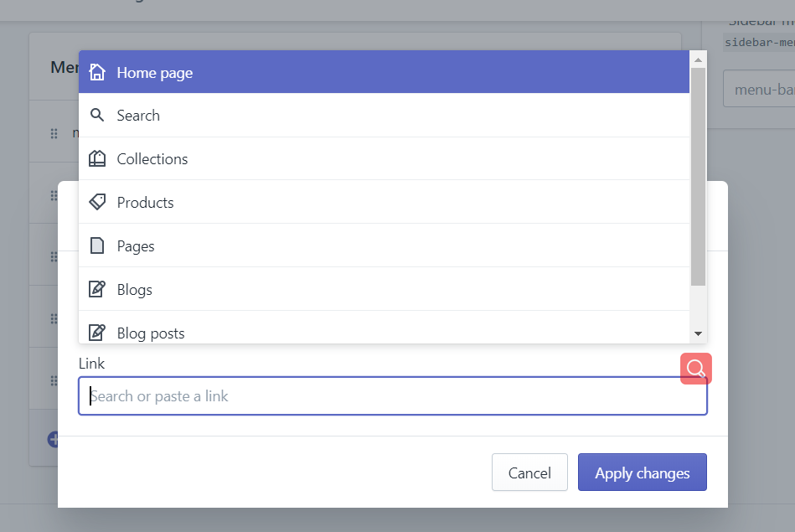Click the dropdown scrollbar down arrow
Screen dimensions: 795x532
coord(698,333)
